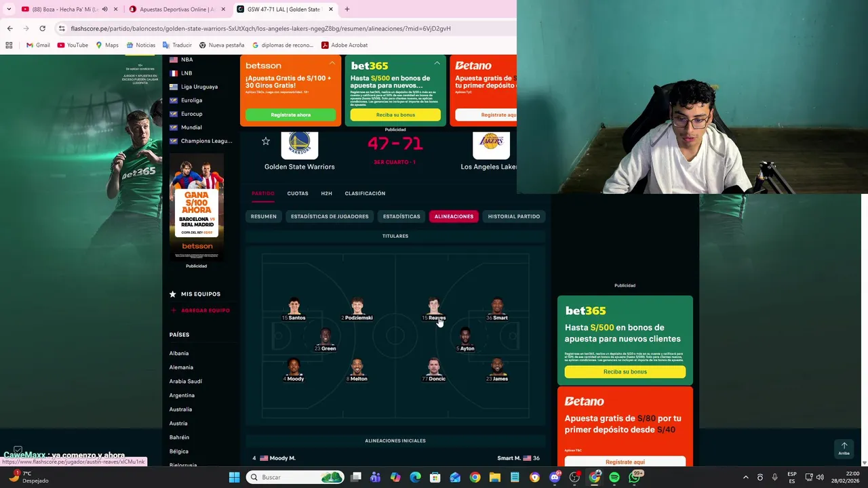The image size is (868, 488).
Task: Open Estadísticas de Jugadores sub-tab
Action: 330,216
